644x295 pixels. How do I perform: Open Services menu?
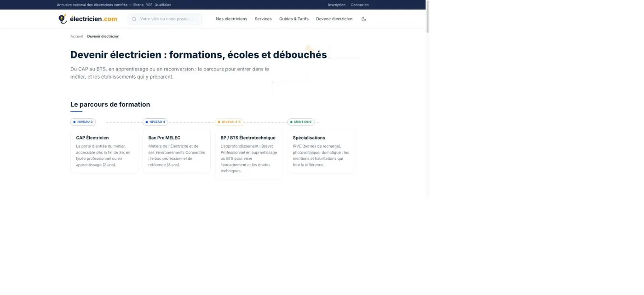pyautogui.click(x=263, y=19)
